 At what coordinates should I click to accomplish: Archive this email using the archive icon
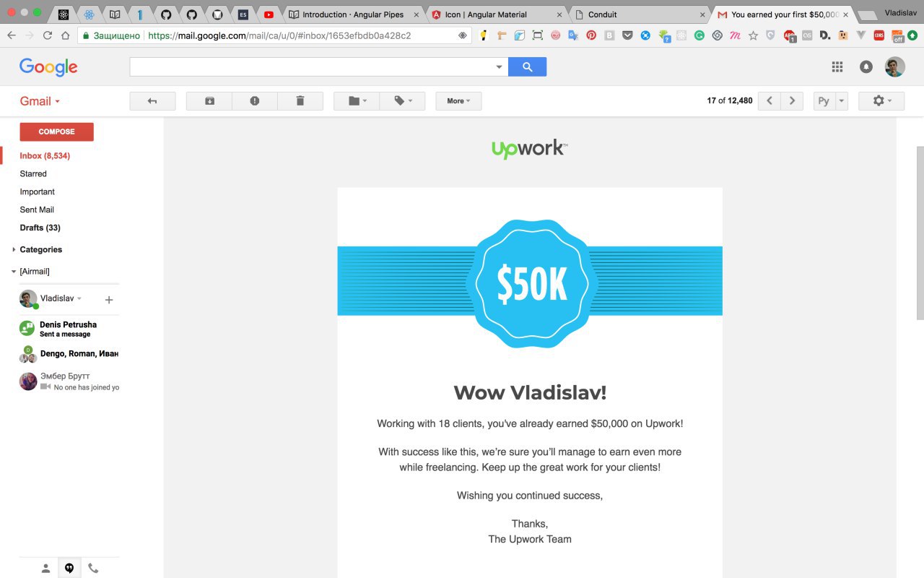click(209, 101)
